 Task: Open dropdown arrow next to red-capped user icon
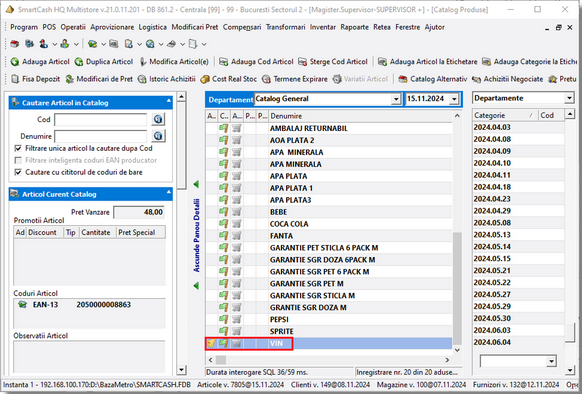(x=54, y=45)
